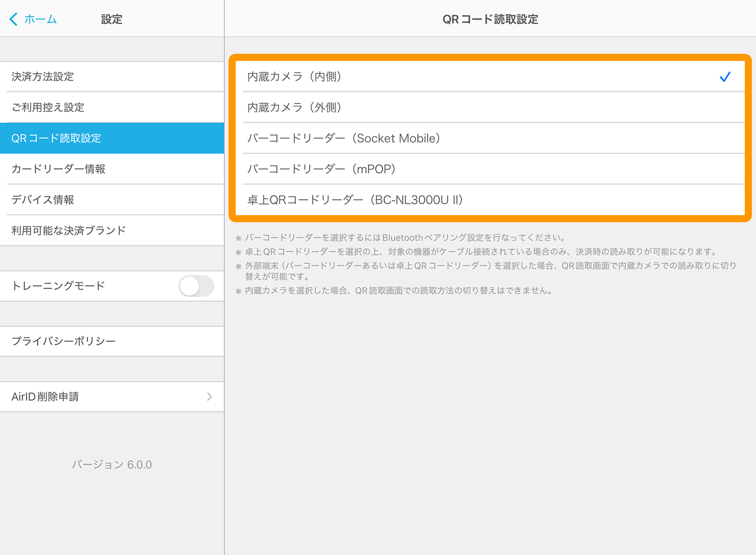
Task: Tap the AirID削除申請 row
Action: (45, 397)
